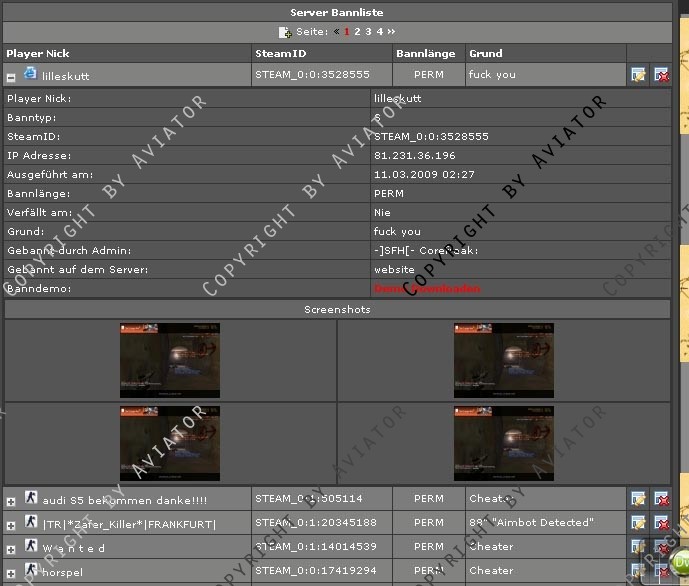Screen dimensions: 689x586
Task: Go to page 4 of ban list
Action: [x=379, y=32]
